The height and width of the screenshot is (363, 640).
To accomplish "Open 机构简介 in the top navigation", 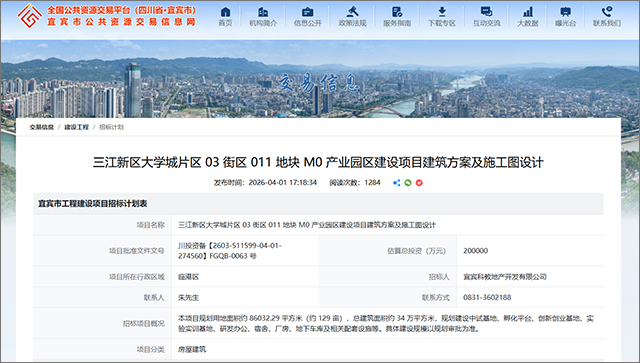I will 263,17.
